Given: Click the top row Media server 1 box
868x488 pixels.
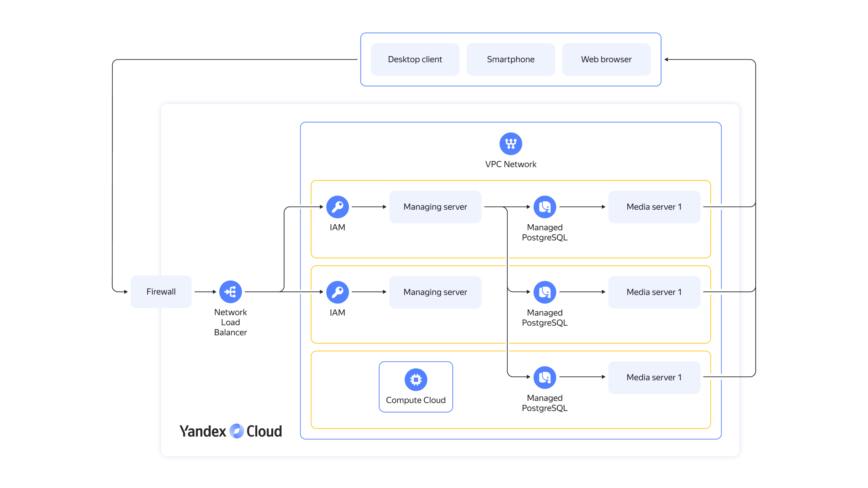Looking at the screenshot, I should point(654,207).
